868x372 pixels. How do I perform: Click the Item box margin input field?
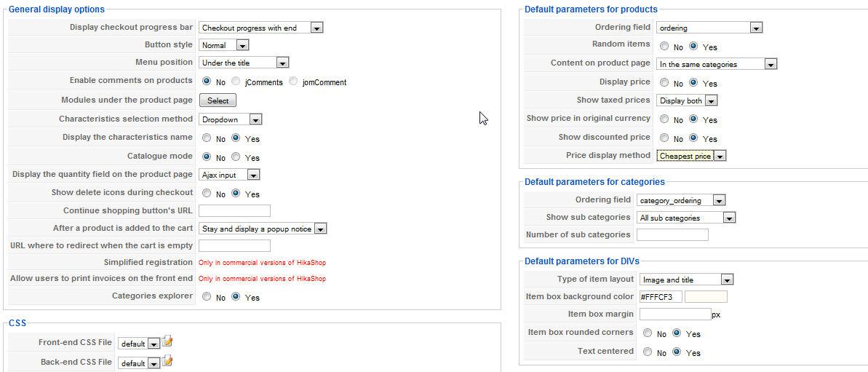(674, 314)
